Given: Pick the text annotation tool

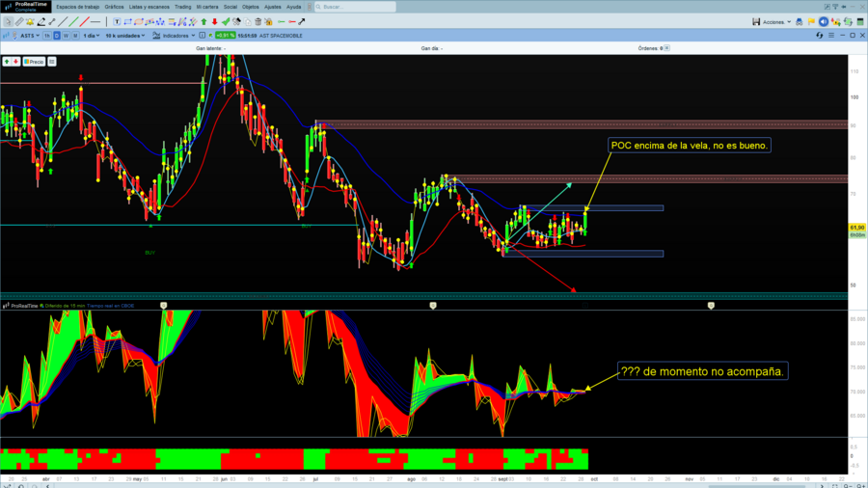Looking at the screenshot, I should pos(117,21).
